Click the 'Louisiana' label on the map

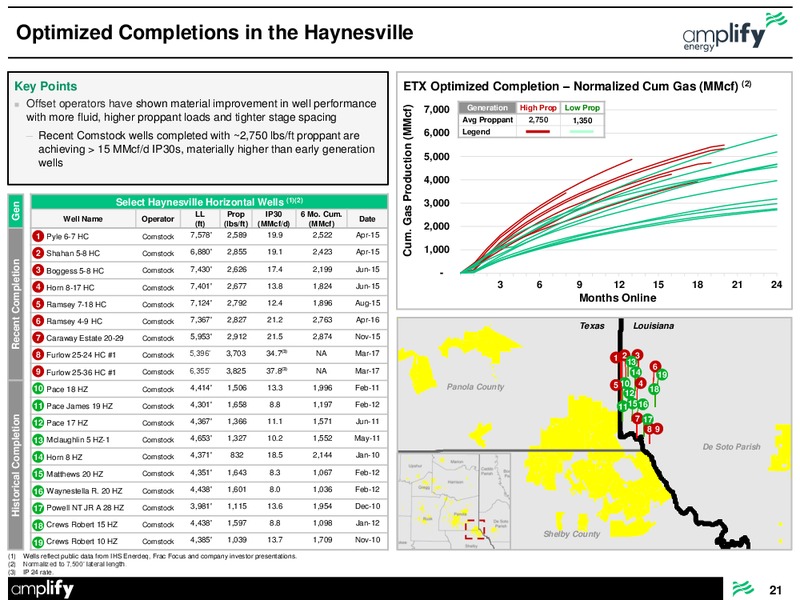[x=654, y=326]
